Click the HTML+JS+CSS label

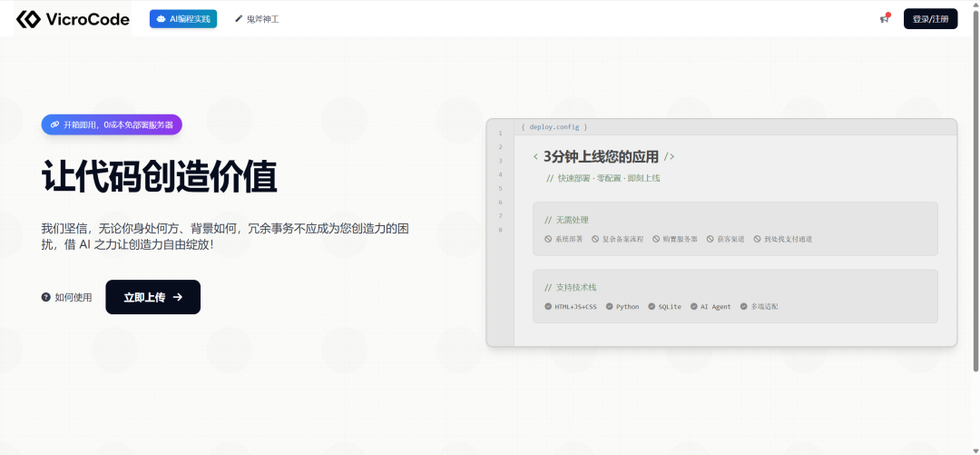click(575, 307)
